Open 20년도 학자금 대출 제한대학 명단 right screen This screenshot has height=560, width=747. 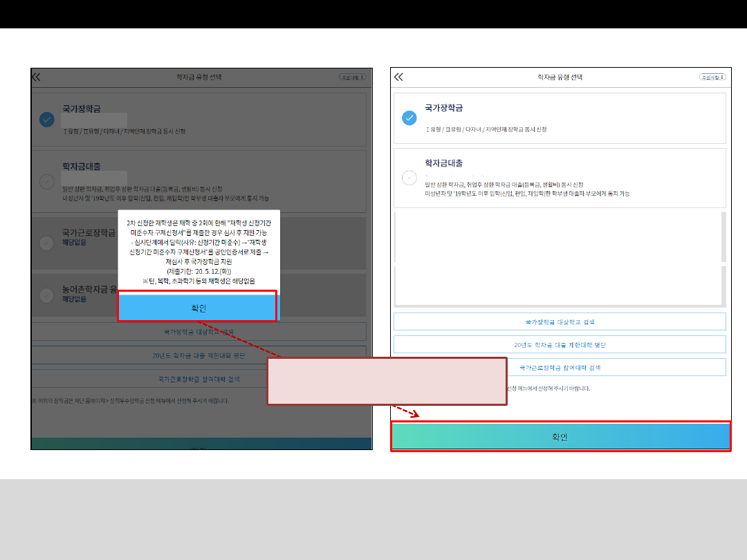click(560, 344)
